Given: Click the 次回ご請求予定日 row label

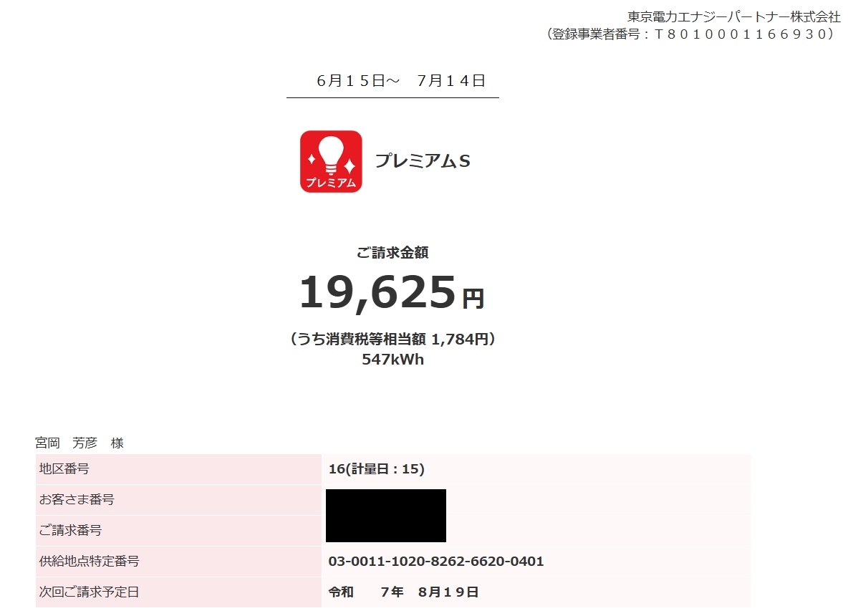Looking at the screenshot, I should click(89, 592).
